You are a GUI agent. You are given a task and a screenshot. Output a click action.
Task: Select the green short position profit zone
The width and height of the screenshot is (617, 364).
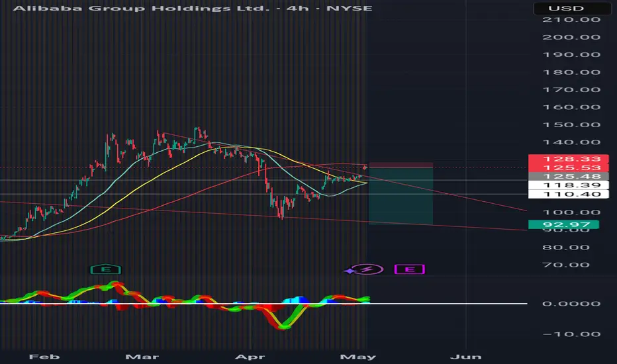click(x=401, y=196)
